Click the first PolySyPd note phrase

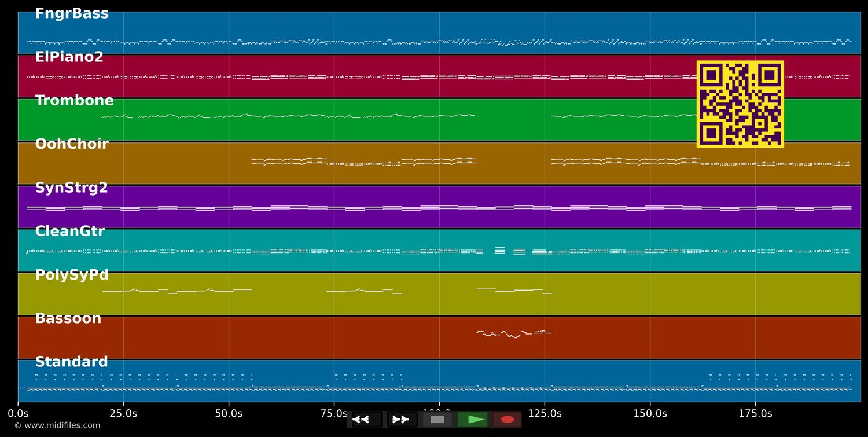(176, 291)
